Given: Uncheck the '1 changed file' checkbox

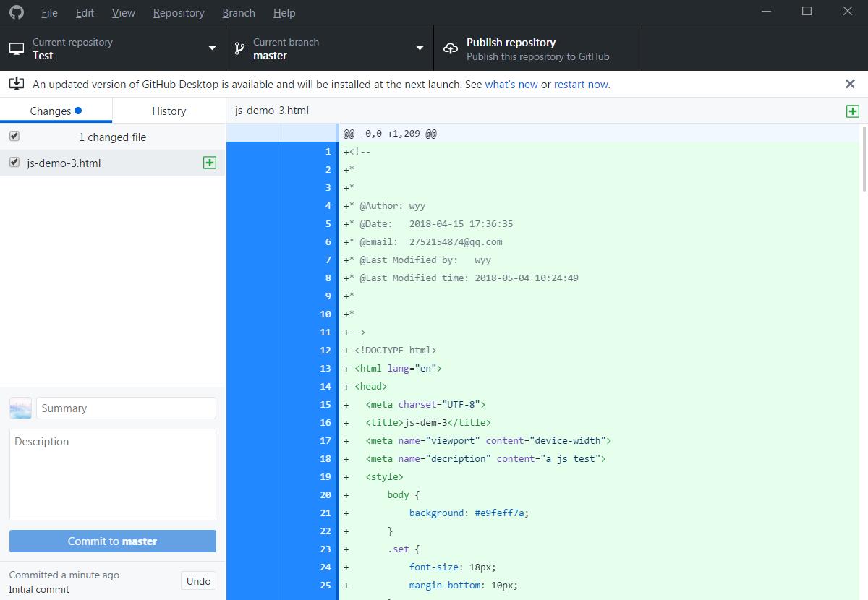Looking at the screenshot, I should click(x=14, y=136).
